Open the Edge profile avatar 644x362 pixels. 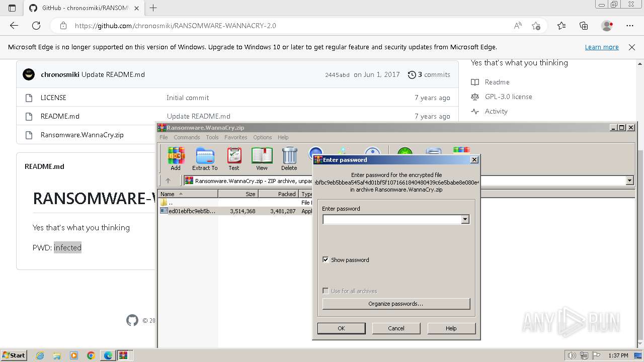click(607, 26)
